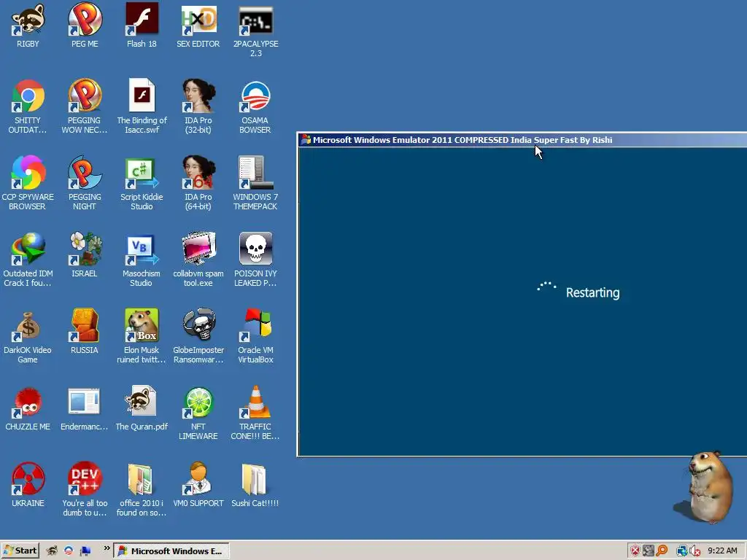Screen dimensions: 747x560
Task: Click the magnifier tray icon
Action: (x=662, y=551)
